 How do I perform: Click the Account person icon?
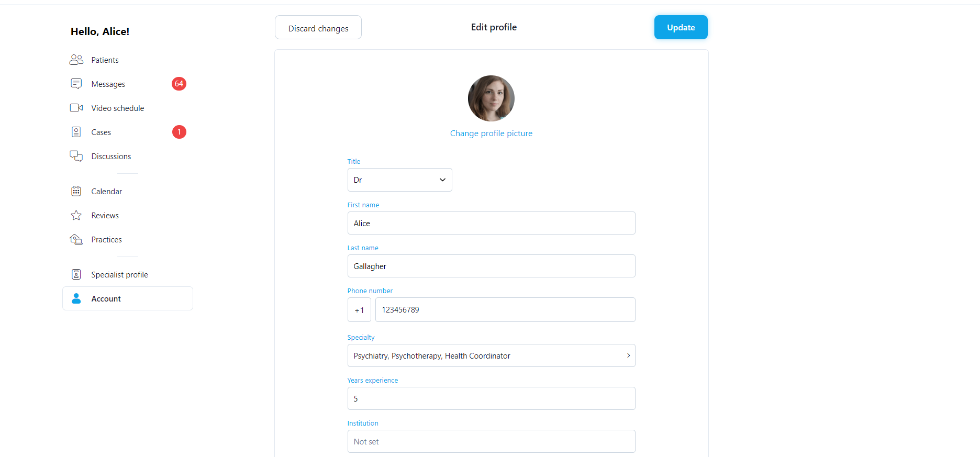76,298
